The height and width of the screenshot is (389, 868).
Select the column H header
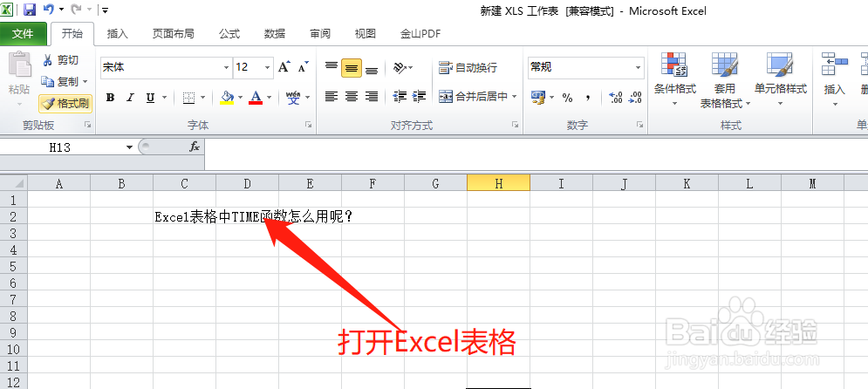coord(498,183)
